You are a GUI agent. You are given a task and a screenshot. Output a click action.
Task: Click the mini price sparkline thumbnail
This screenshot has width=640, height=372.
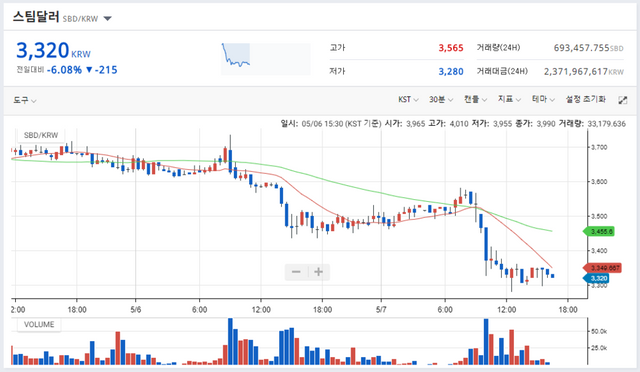tap(266, 59)
